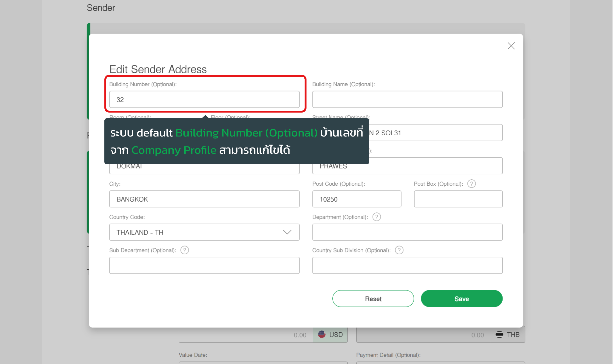Click the Street Name field showing SOI 31
Image resolution: width=613 pixels, height=364 pixels.
436,132
